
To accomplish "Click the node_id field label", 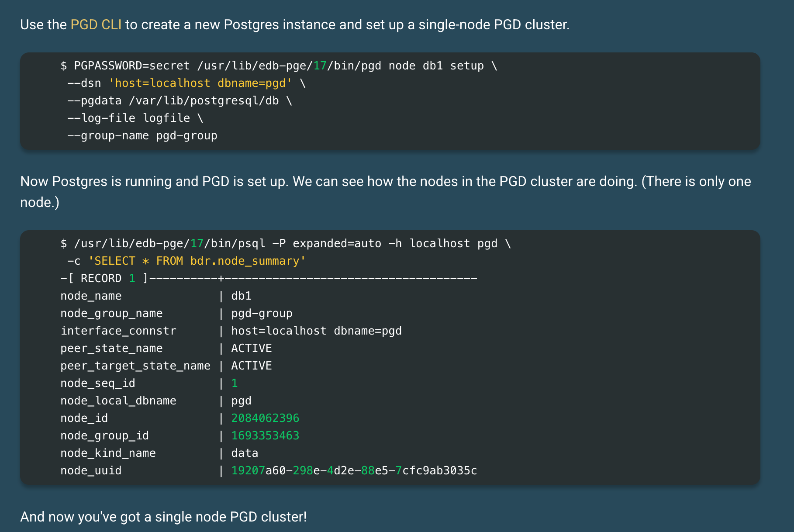I will (84, 418).
